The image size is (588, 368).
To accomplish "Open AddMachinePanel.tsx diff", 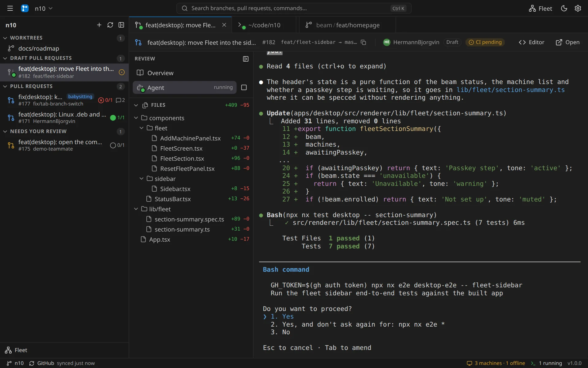I will coord(191,138).
